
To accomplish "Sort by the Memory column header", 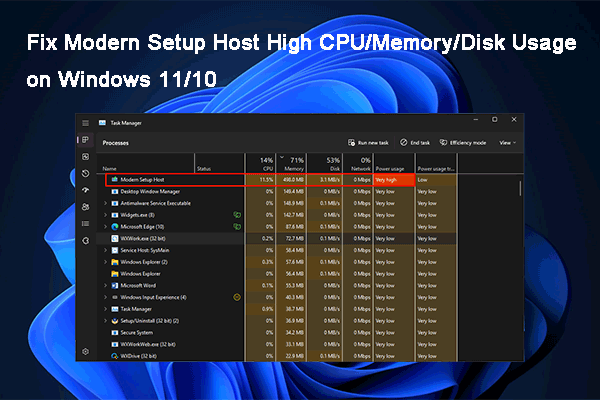I will (291, 163).
